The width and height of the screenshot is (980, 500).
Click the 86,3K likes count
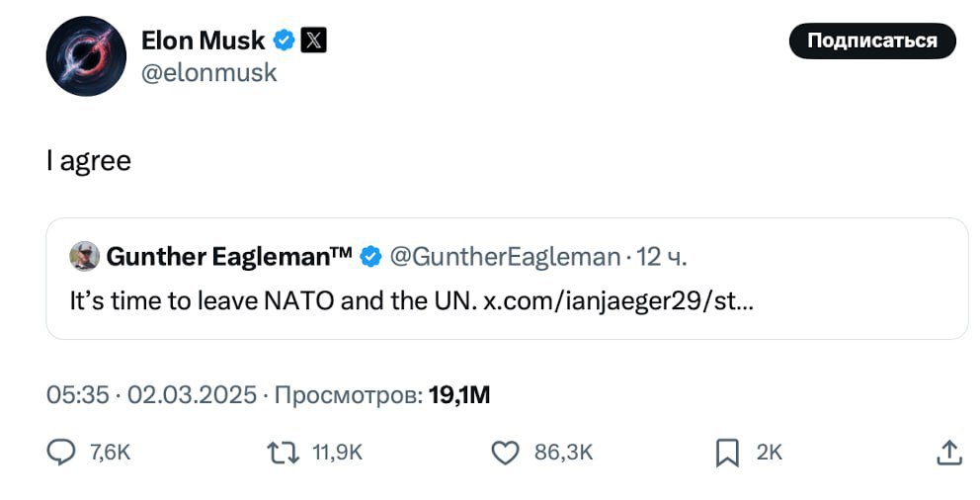click(563, 453)
